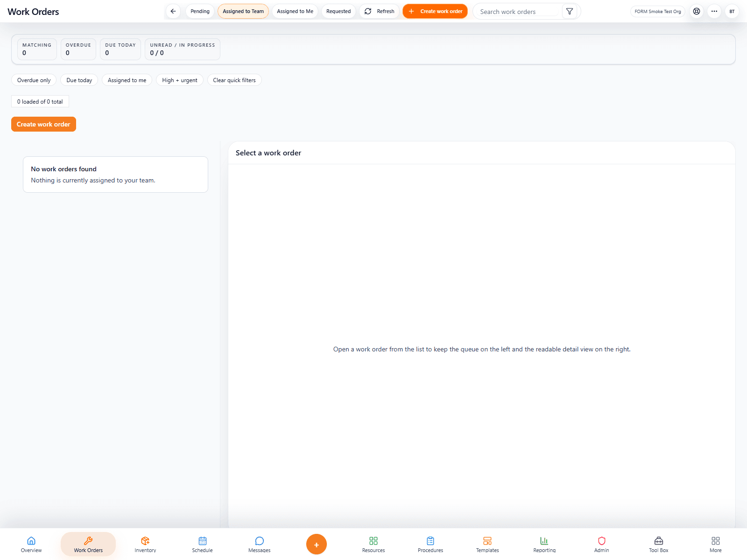
Task: Toggle the Assigned to me quick filter
Action: point(127,80)
